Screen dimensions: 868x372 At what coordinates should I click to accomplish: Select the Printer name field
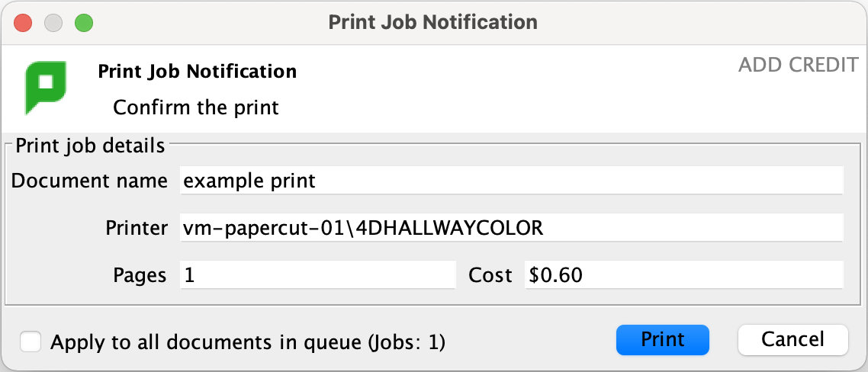click(x=511, y=228)
